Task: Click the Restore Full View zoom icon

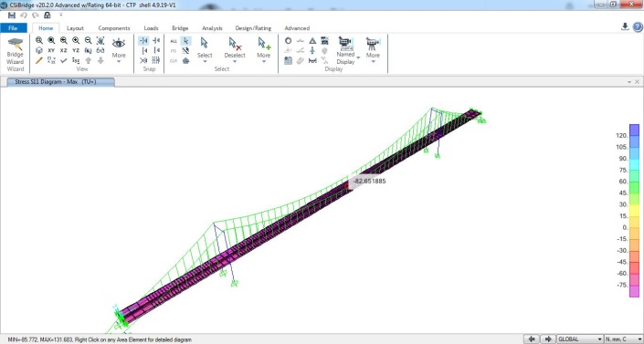Action: point(51,40)
